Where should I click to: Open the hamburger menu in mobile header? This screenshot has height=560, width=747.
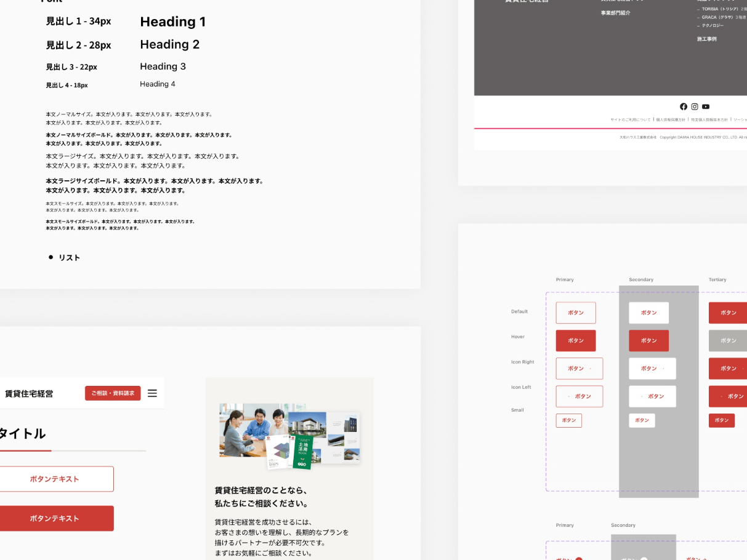coord(152,393)
